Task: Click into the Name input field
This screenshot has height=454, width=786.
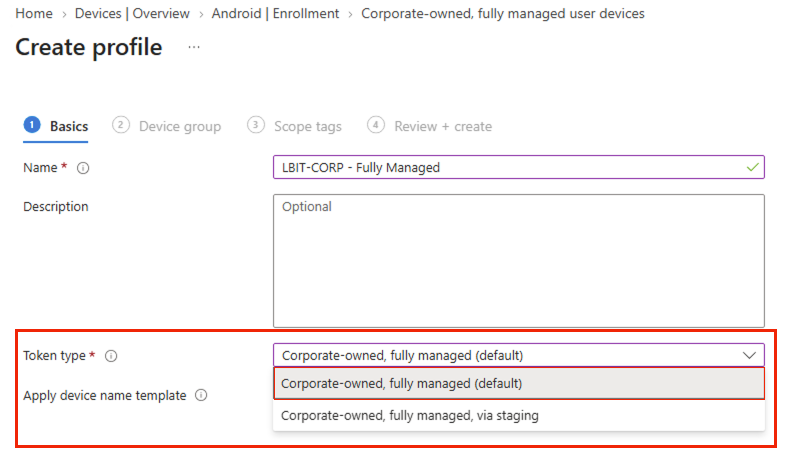Action: click(x=519, y=167)
